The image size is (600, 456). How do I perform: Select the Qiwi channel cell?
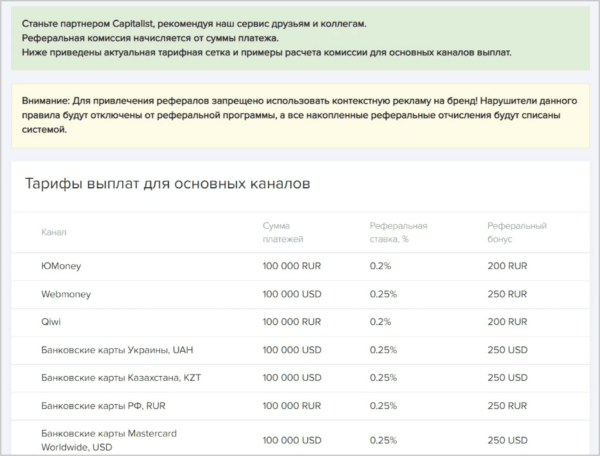coord(51,322)
